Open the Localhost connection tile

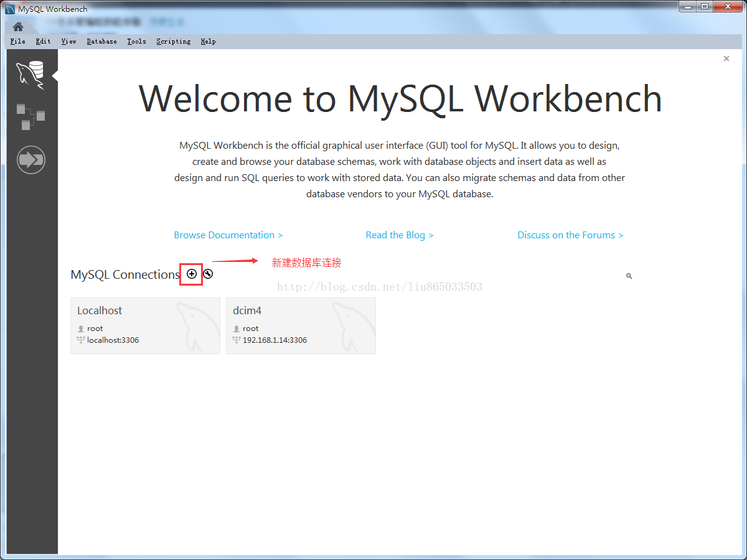click(145, 325)
